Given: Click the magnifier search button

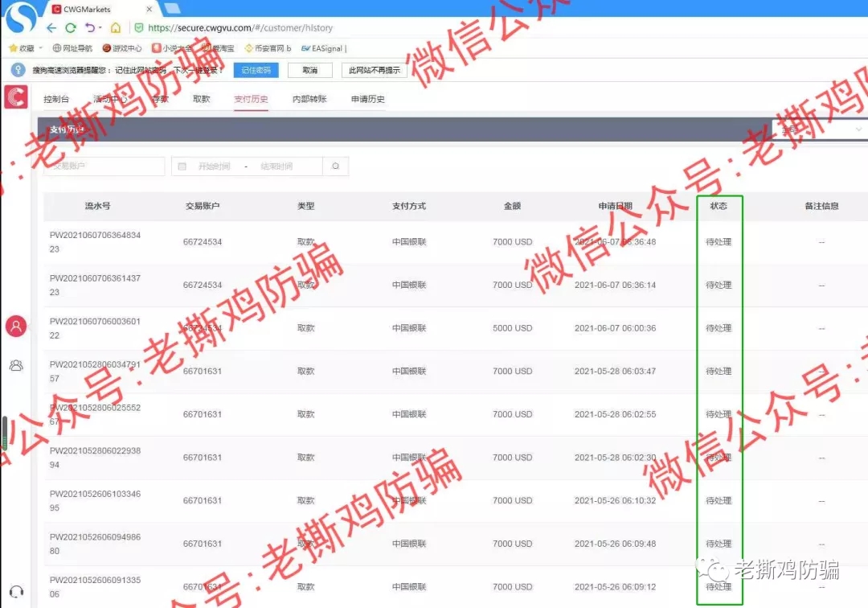Looking at the screenshot, I should pyautogui.click(x=335, y=166).
